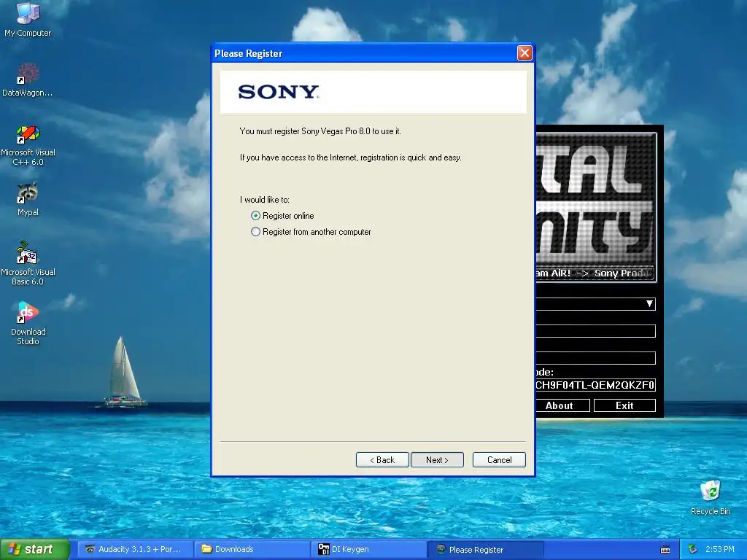
Task: Close the Please Register window
Action: tap(525, 52)
